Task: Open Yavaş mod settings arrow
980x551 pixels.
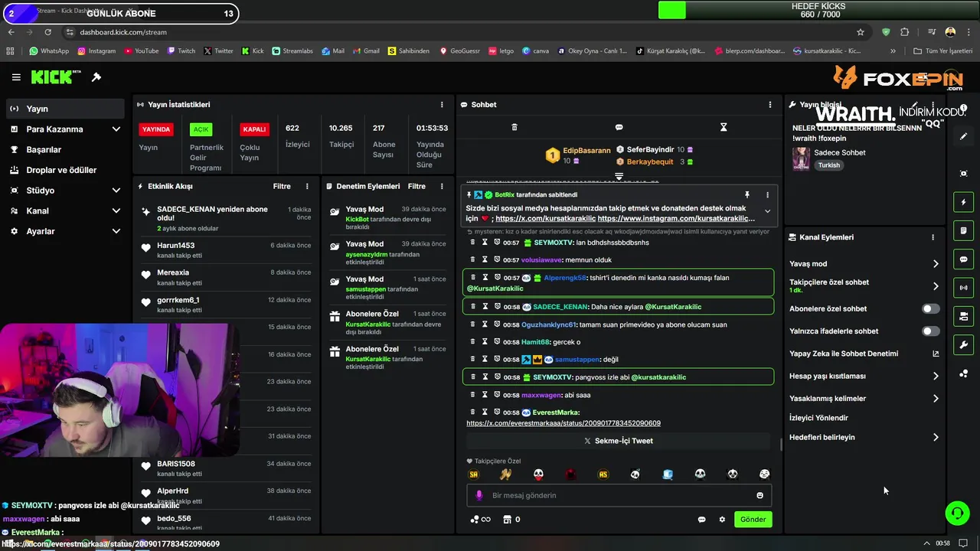Action: pyautogui.click(x=935, y=264)
